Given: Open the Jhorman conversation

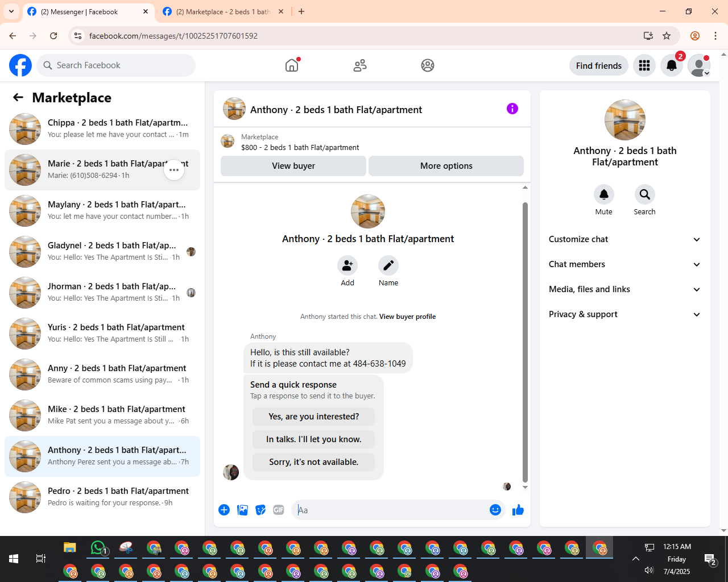Looking at the screenshot, I should point(102,293).
